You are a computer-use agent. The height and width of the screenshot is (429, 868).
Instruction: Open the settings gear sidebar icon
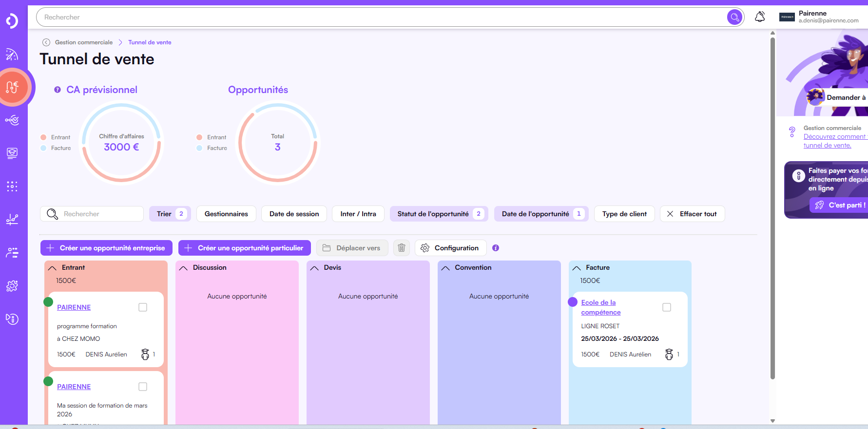12,286
